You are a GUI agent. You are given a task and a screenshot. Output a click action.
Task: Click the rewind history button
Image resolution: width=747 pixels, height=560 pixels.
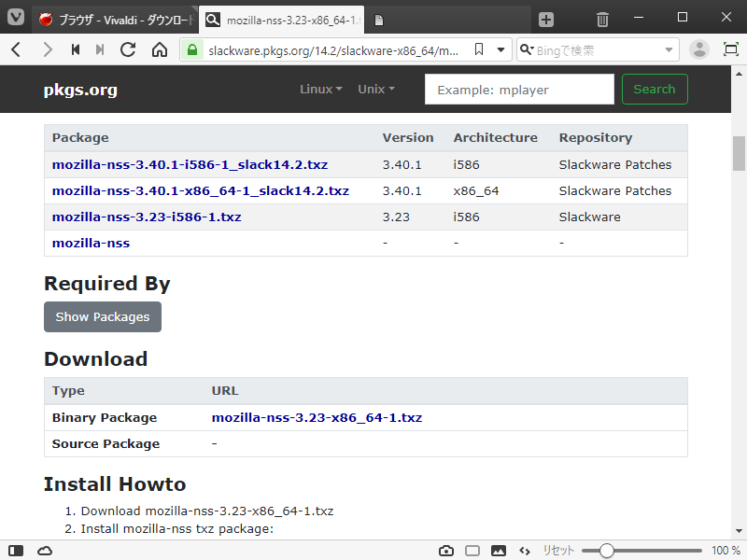(x=76, y=49)
